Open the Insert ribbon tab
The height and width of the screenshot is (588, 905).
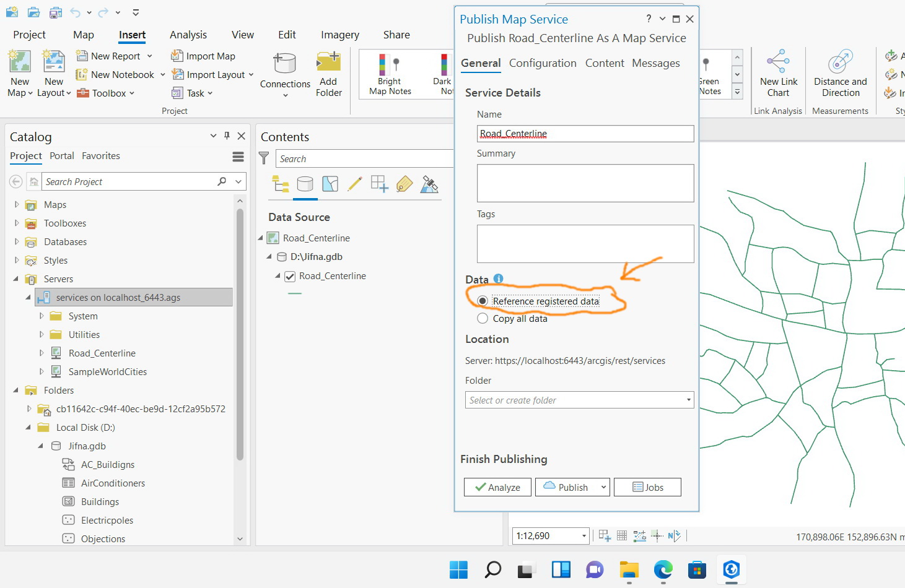tap(131, 35)
